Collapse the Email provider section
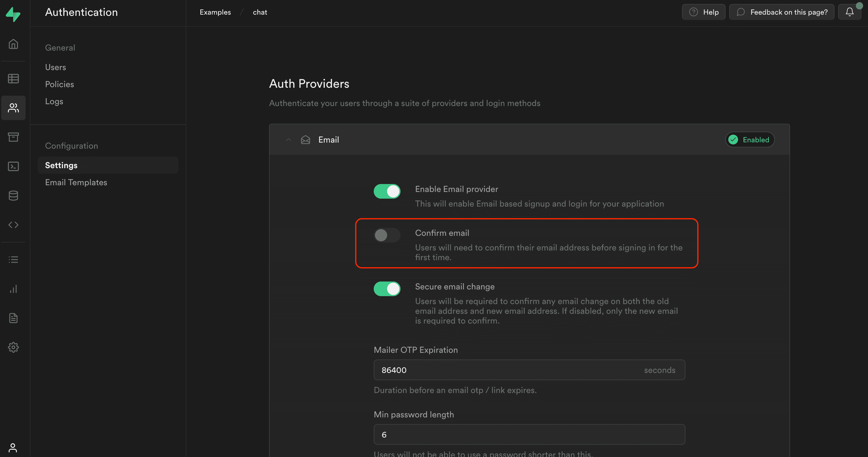868x457 pixels. coord(289,140)
